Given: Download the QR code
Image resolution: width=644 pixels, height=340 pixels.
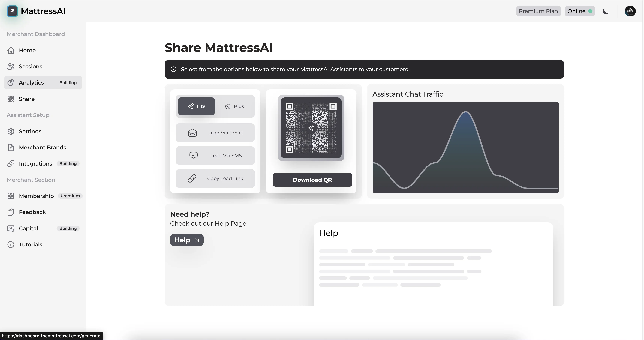Looking at the screenshot, I should pyautogui.click(x=312, y=180).
